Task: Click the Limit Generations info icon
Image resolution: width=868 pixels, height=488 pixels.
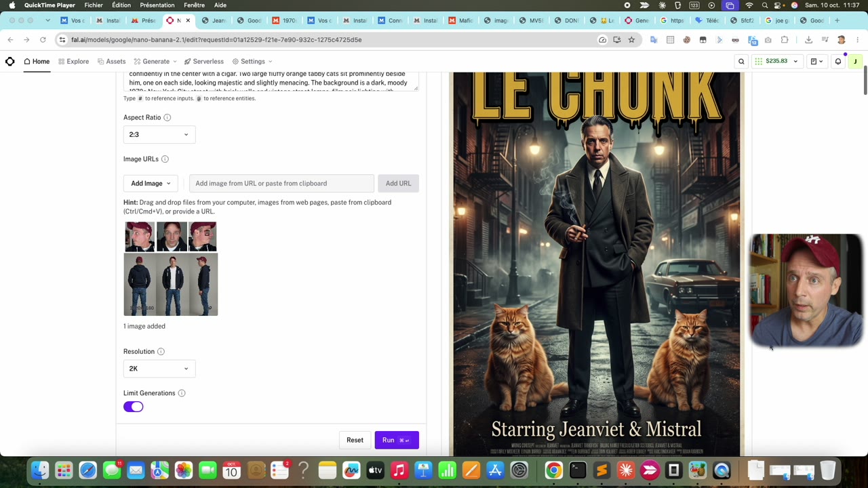Action: coord(182,393)
